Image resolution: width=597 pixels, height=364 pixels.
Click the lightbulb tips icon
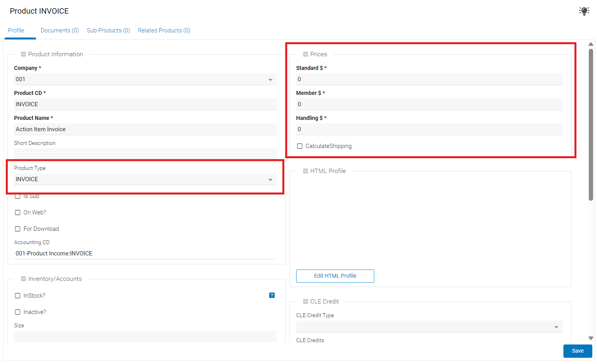pos(584,11)
